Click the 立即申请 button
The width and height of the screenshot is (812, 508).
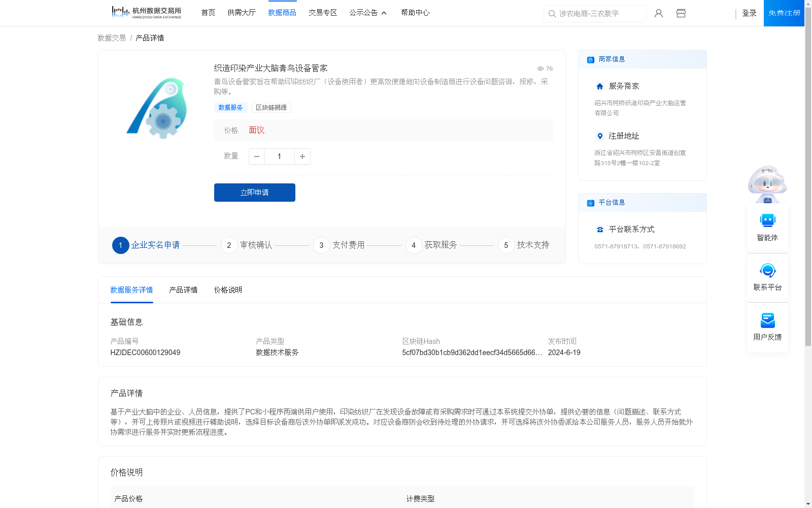(x=255, y=193)
